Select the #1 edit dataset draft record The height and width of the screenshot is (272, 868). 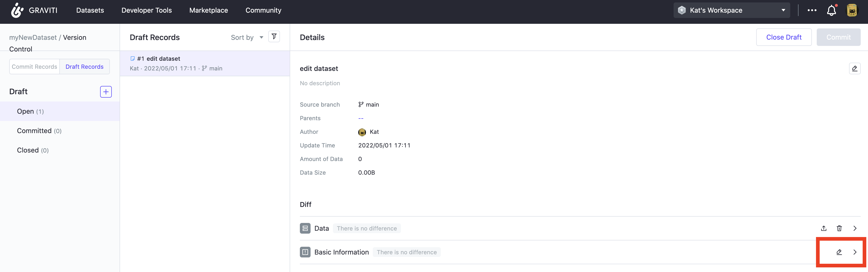[x=205, y=63]
